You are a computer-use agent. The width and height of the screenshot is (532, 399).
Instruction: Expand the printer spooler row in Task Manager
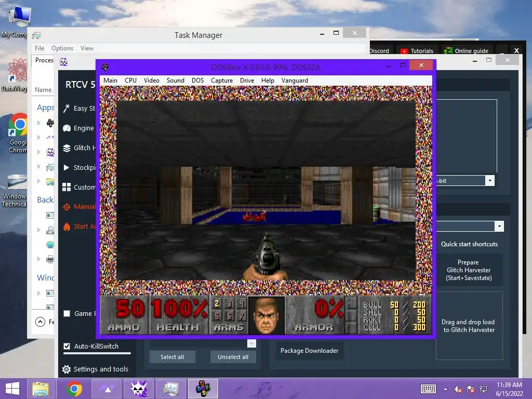pos(38,259)
